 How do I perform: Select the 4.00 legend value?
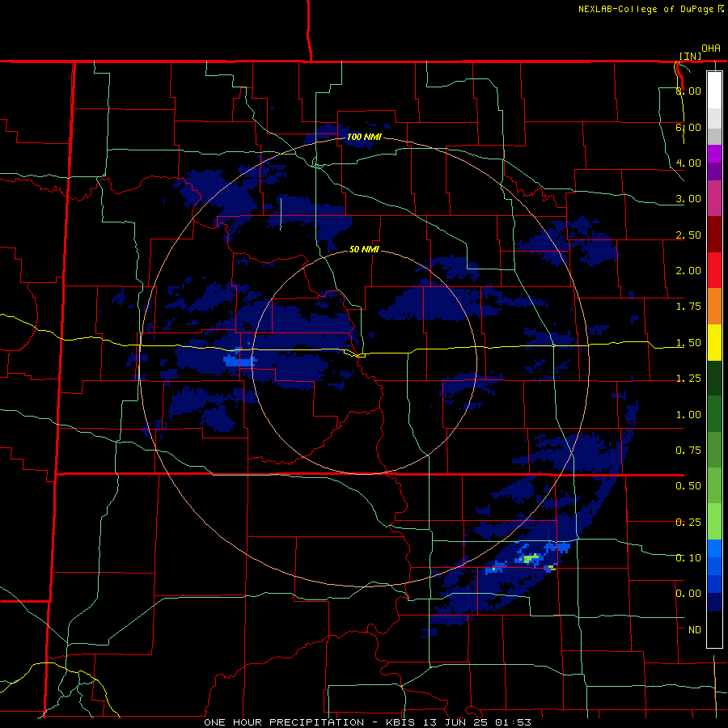pyautogui.click(x=688, y=163)
